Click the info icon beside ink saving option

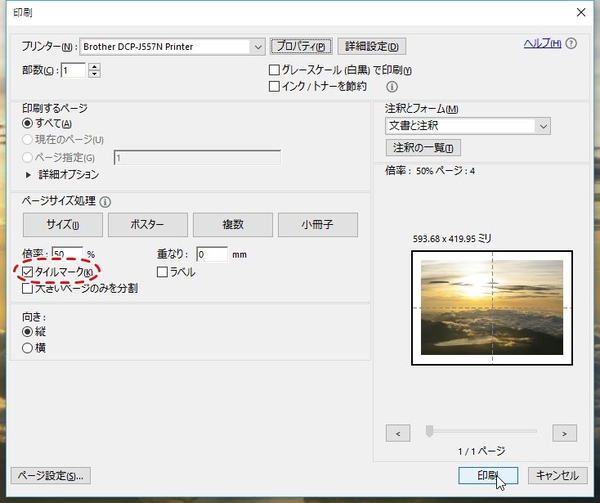(391, 87)
